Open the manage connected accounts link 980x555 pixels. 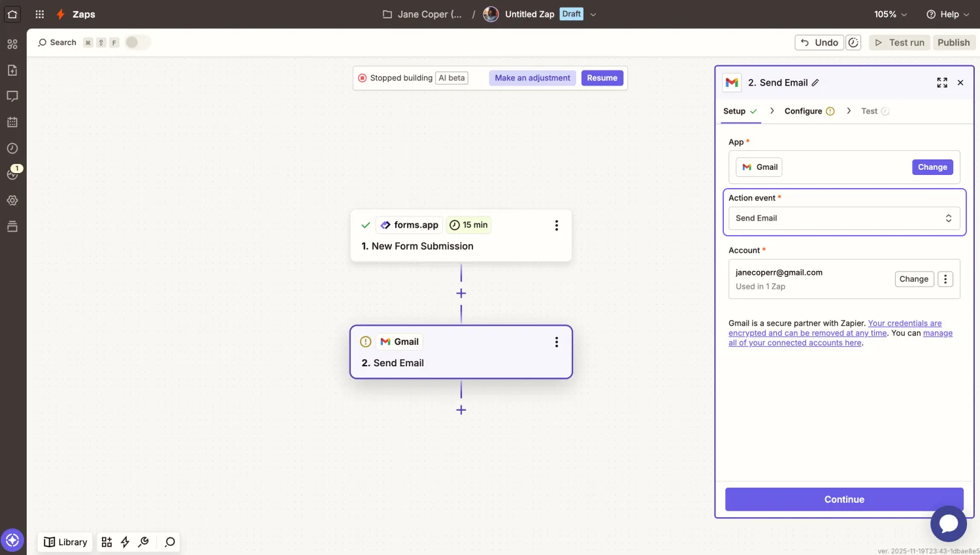click(794, 342)
